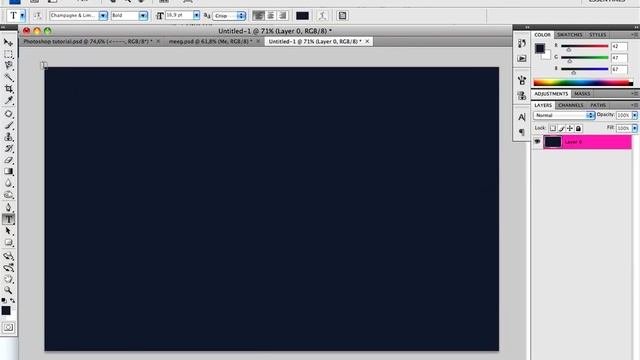Select the Brush tool
This screenshot has height=360, width=640.
[x=8, y=125]
